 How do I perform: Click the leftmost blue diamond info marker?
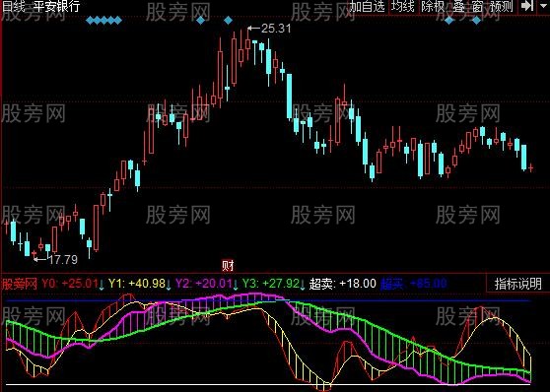pos(90,21)
